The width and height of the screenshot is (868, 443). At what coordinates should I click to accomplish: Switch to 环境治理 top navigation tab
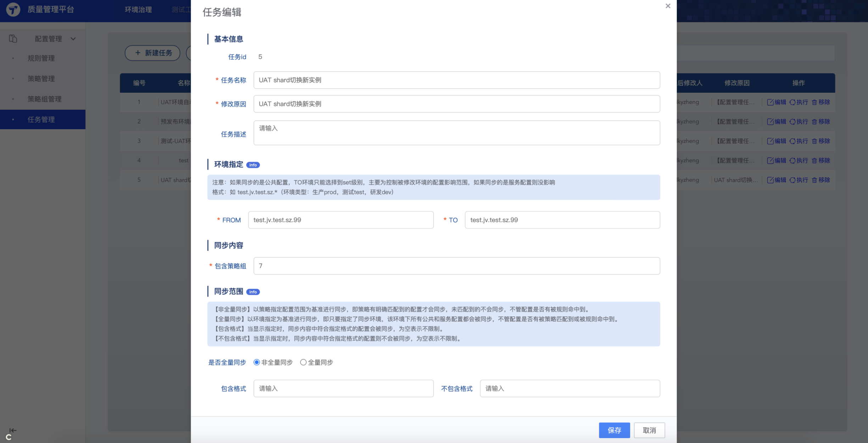(138, 10)
